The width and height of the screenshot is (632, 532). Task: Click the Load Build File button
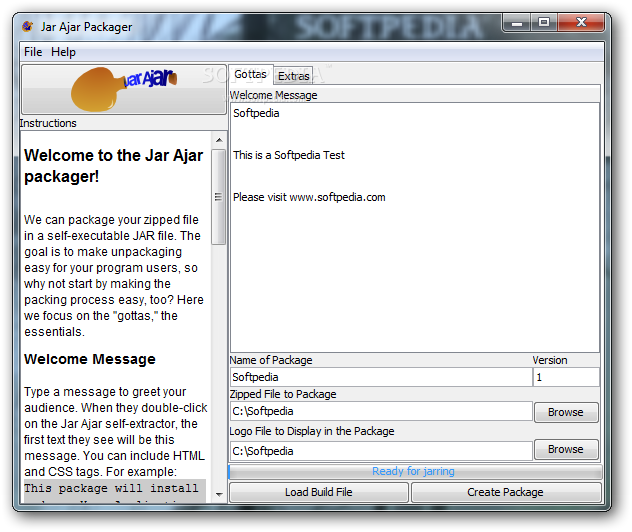click(318, 492)
